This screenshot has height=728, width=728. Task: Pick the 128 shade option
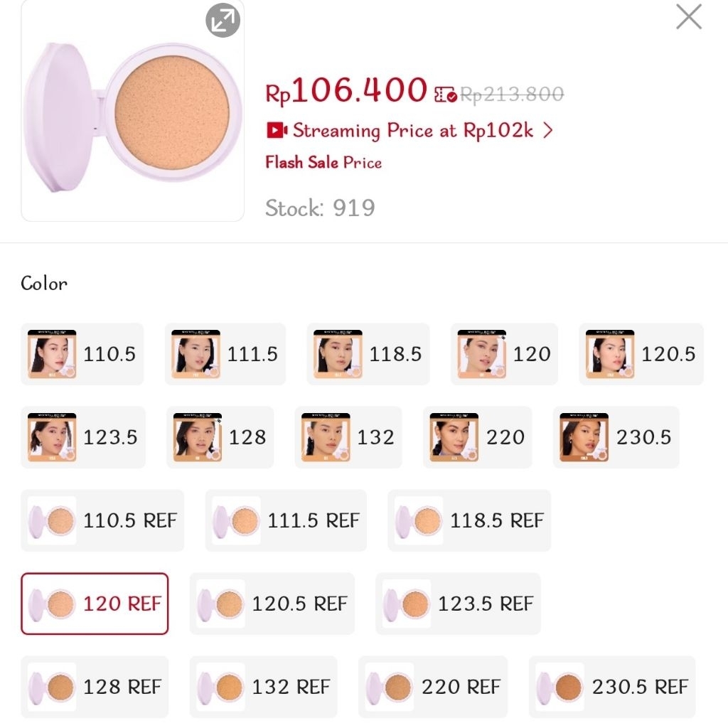point(220,437)
